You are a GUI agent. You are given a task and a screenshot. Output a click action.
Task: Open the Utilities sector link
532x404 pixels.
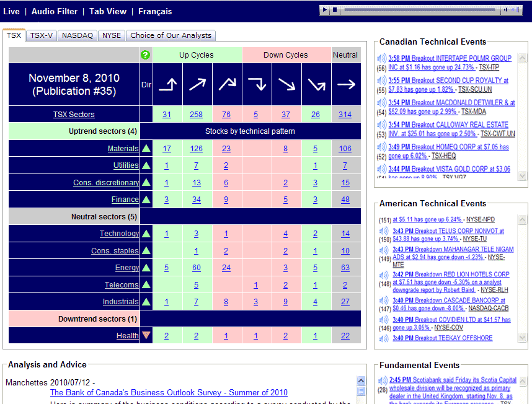[126, 165]
